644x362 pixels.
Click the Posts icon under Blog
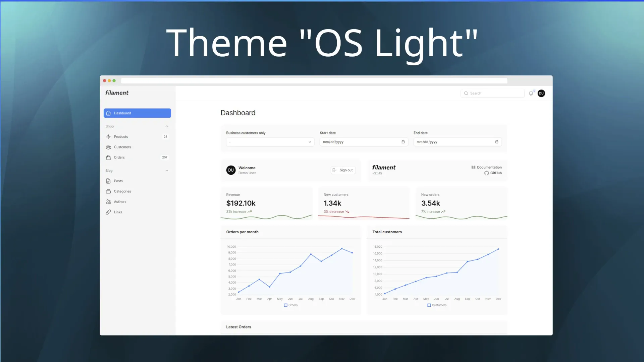tap(108, 181)
